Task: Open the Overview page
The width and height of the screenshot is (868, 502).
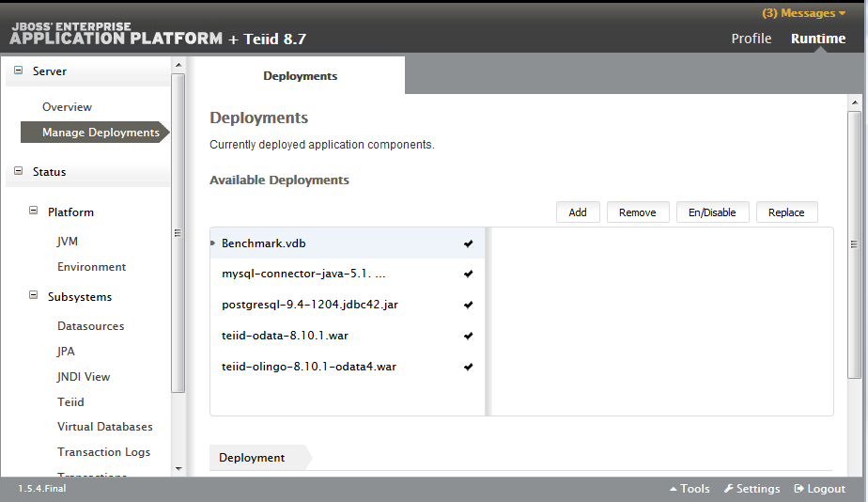Action: tap(67, 107)
